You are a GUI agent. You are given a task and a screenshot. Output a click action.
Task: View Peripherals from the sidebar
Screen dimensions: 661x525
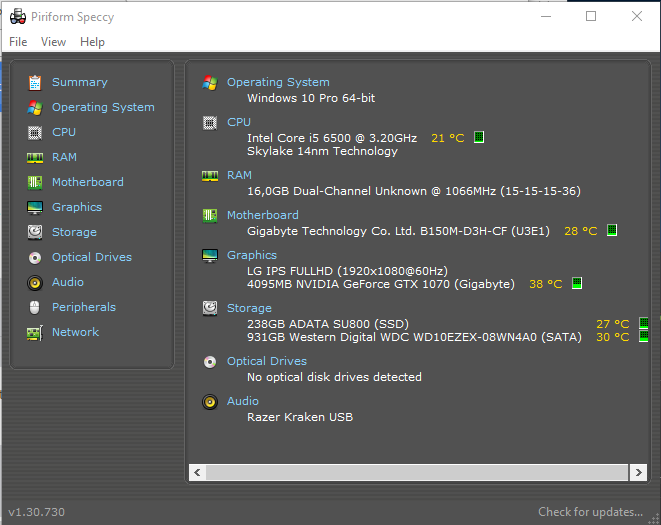tap(84, 307)
